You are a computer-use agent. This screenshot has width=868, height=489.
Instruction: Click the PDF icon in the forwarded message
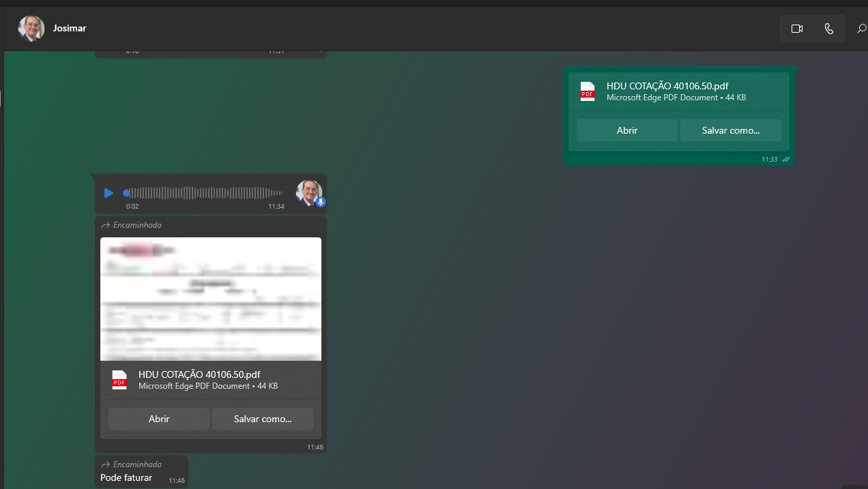(119, 380)
